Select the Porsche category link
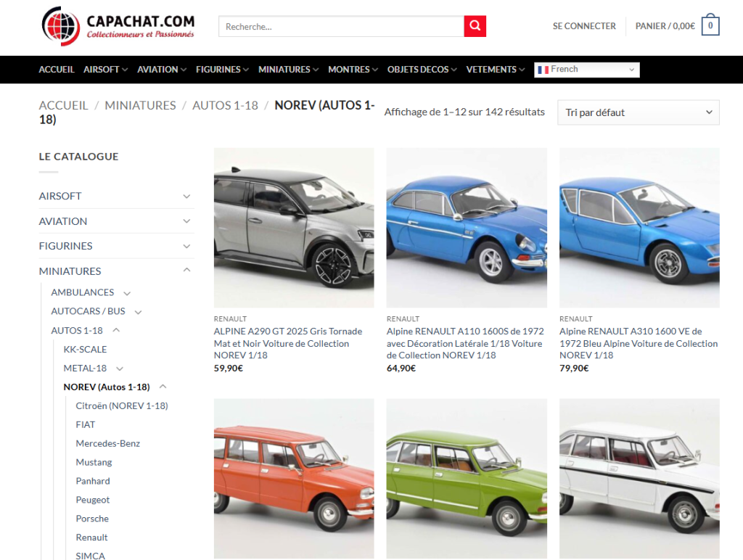Viewport: 743px width, 560px height. coord(92,518)
